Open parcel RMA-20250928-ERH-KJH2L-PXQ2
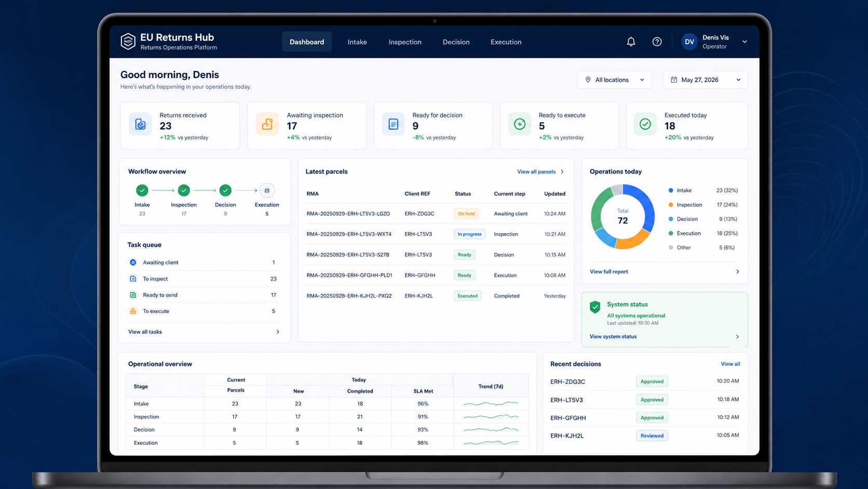 point(349,296)
